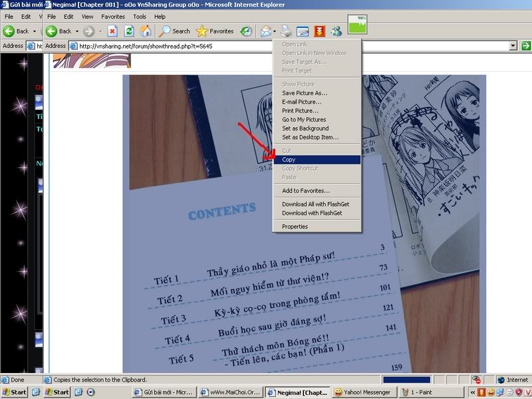Click the gray Forward arrow button
The image size is (532, 399).
click(x=89, y=31)
